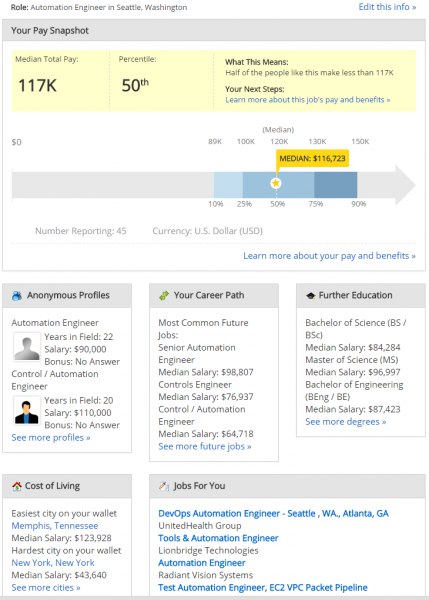429x600 pixels.
Task: Click the Your Pay Snapshot header
Action: [214, 30]
